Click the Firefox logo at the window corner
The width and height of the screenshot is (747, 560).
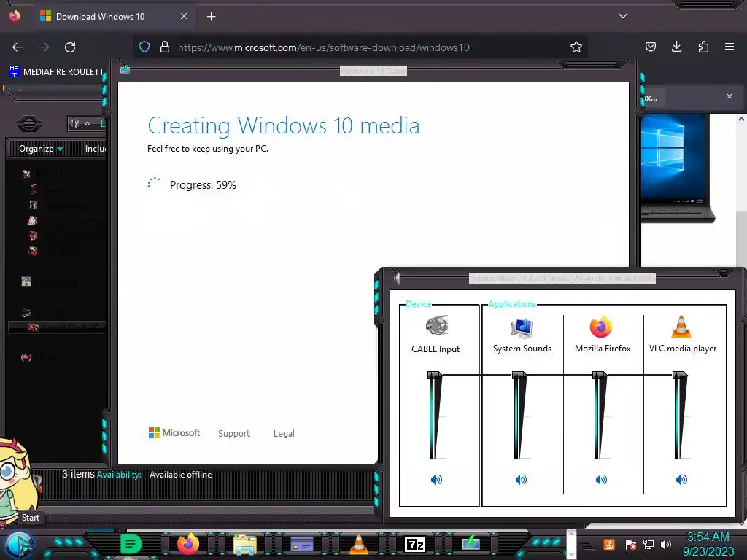pyautogui.click(x=15, y=16)
